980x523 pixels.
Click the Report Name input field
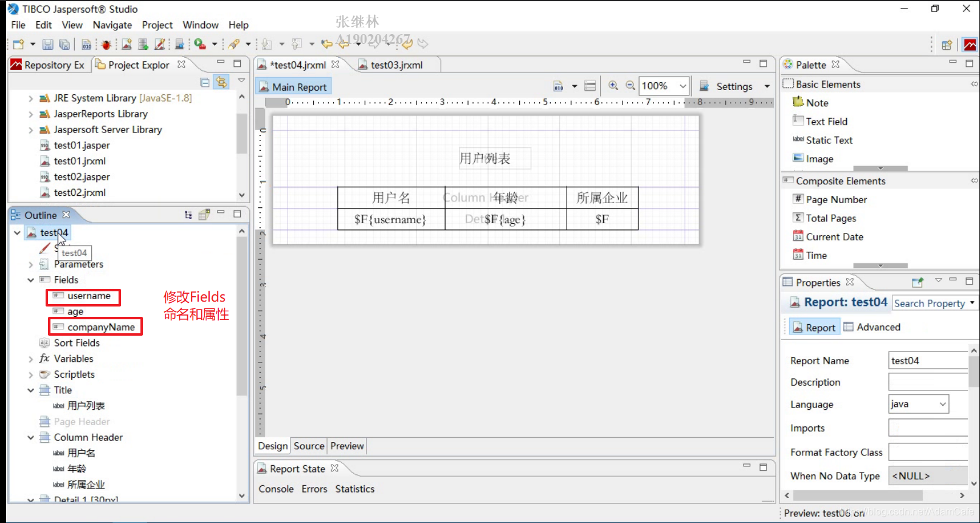pos(928,361)
